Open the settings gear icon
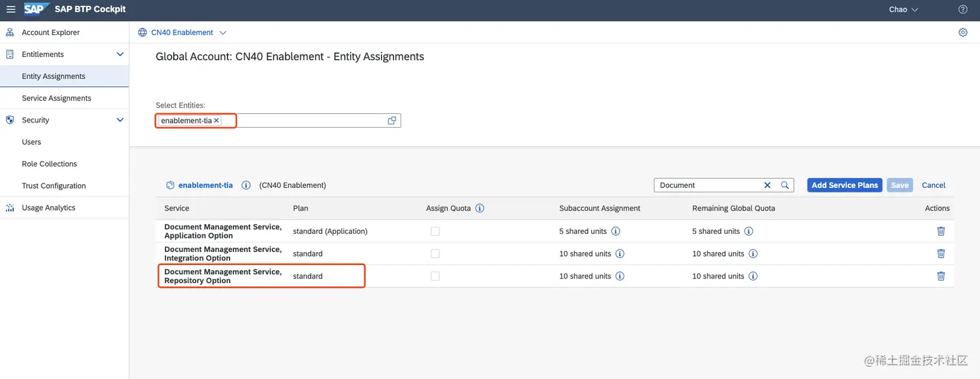The height and width of the screenshot is (379, 980). (x=962, y=32)
